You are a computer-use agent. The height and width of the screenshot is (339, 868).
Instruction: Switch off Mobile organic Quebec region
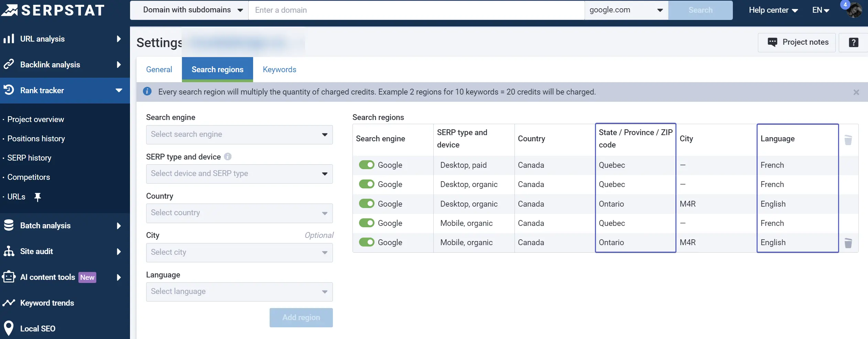pyautogui.click(x=367, y=223)
